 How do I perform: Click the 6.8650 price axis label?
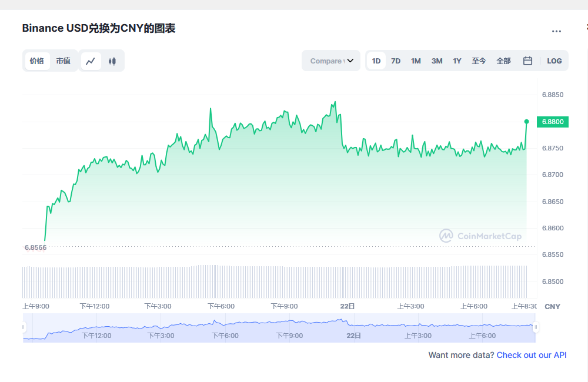pos(553,202)
